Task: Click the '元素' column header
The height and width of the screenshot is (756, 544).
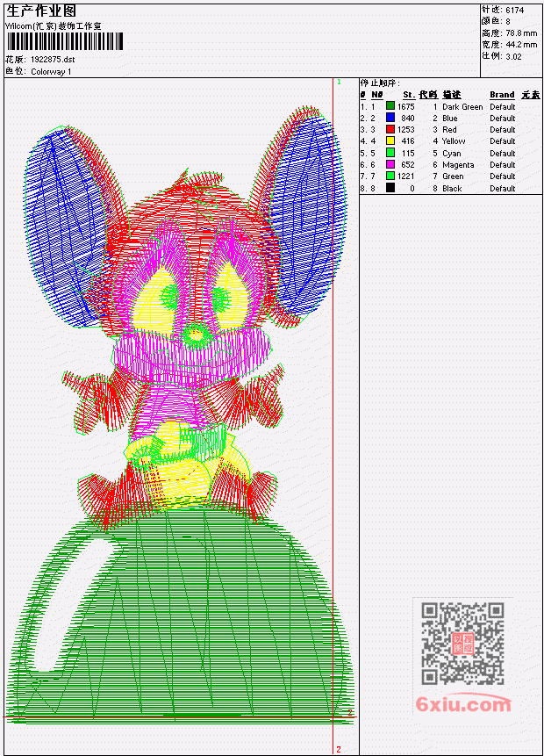Action: click(531, 95)
